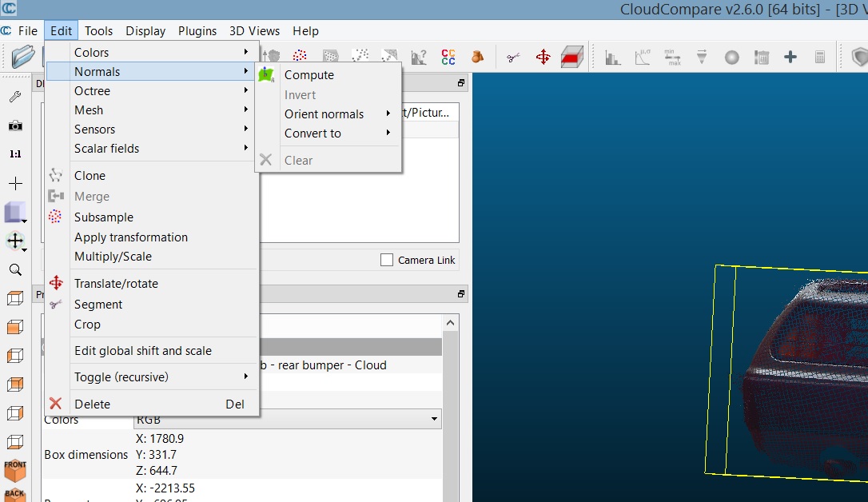Screen dimensions: 868x502
Task: Open the Plugins menu
Action: pos(197,31)
